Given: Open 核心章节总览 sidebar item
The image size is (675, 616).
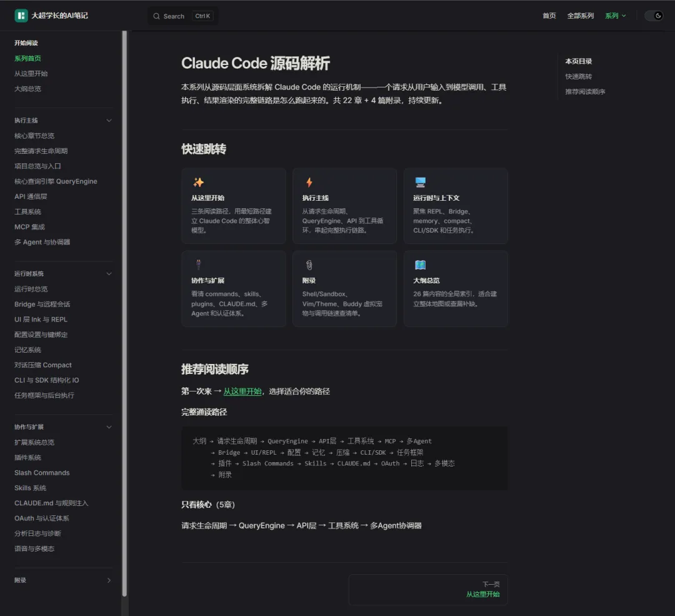Looking at the screenshot, I should pyautogui.click(x=34, y=136).
